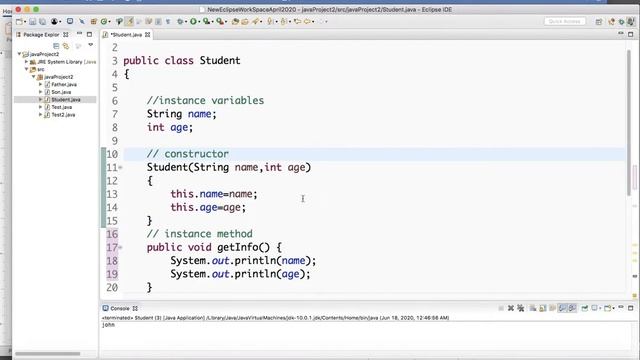Select Father.java in Package Explorer
640x360 pixels.
click(x=64, y=84)
